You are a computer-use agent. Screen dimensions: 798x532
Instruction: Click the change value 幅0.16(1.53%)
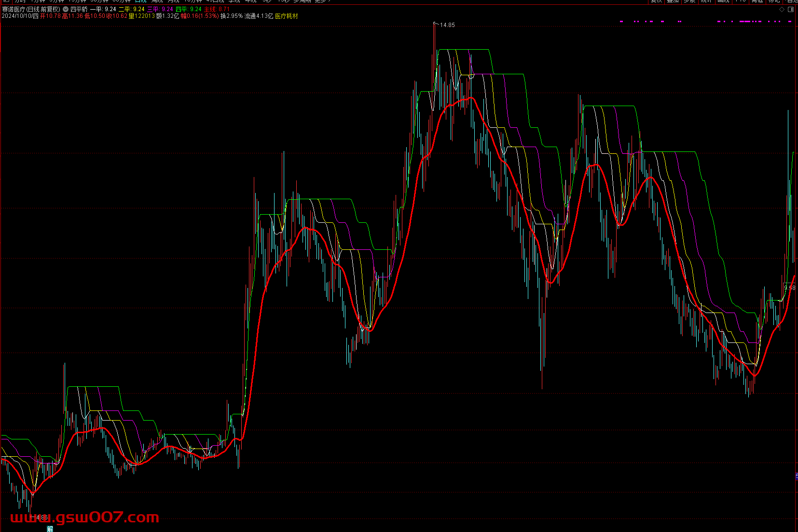click(200, 16)
